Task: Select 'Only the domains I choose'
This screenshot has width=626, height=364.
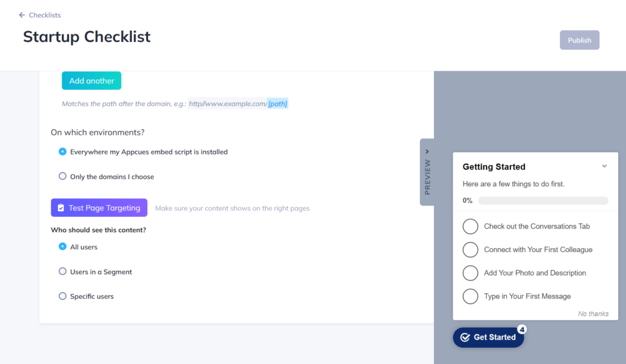Action: point(62,175)
